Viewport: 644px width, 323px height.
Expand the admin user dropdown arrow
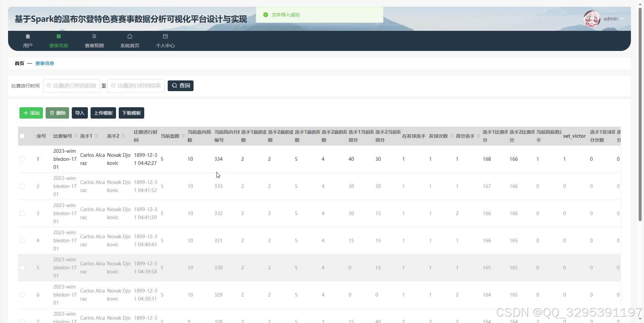pyautogui.click(x=622, y=19)
